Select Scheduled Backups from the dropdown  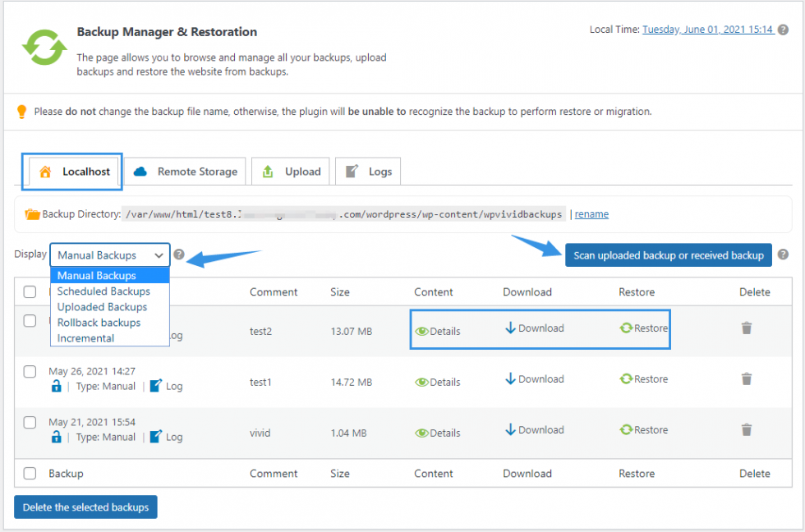[103, 291]
